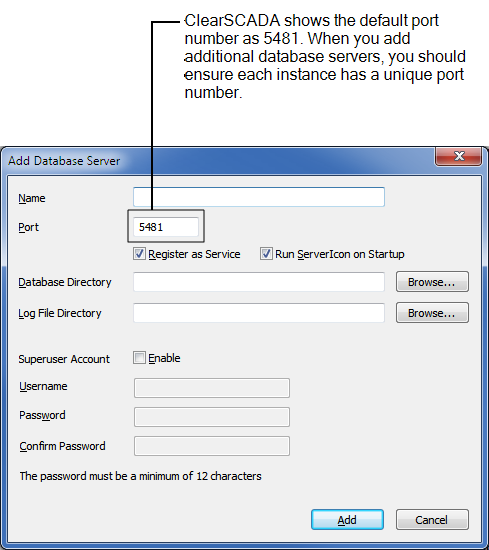Click the Superuser Account label
This screenshot has height=550, width=489.
[x=64, y=359]
